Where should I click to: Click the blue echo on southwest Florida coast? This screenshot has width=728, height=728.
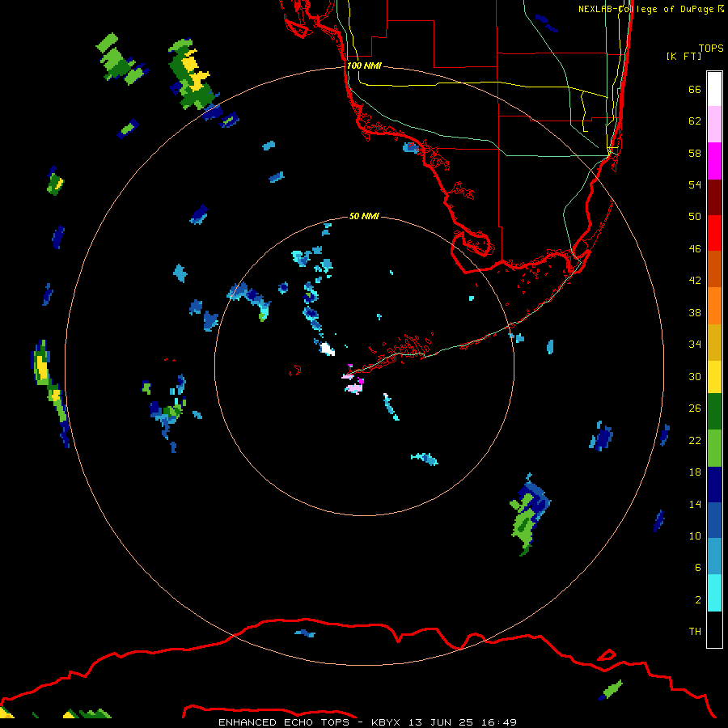[x=411, y=148]
